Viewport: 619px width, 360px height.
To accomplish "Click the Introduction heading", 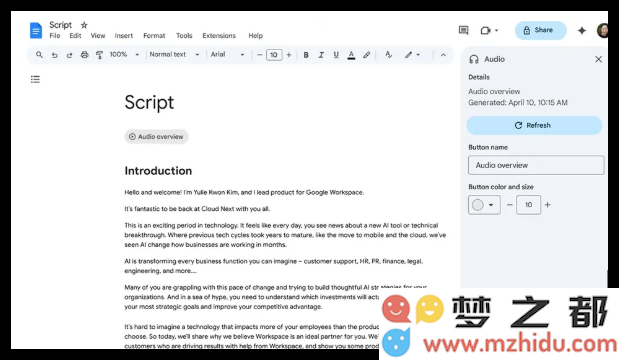I will [158, 171].
